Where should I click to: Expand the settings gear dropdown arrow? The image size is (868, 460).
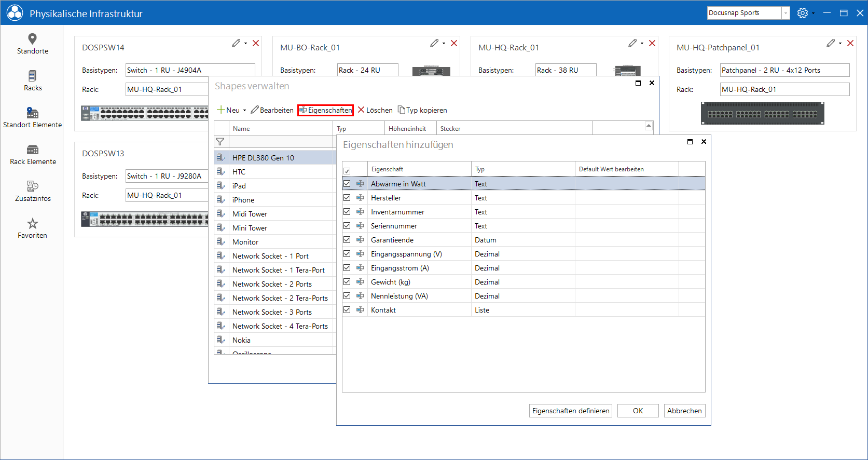pyautogui.click(x=813, y=13)
